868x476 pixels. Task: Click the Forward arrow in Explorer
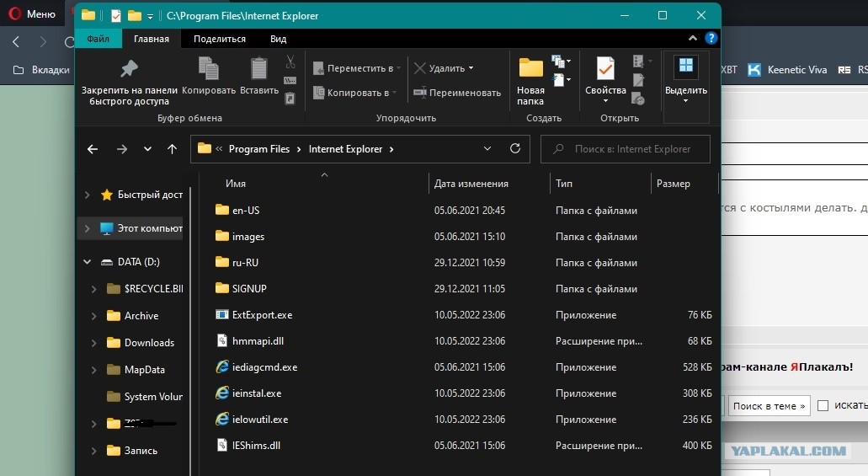[x=122, y=149]
